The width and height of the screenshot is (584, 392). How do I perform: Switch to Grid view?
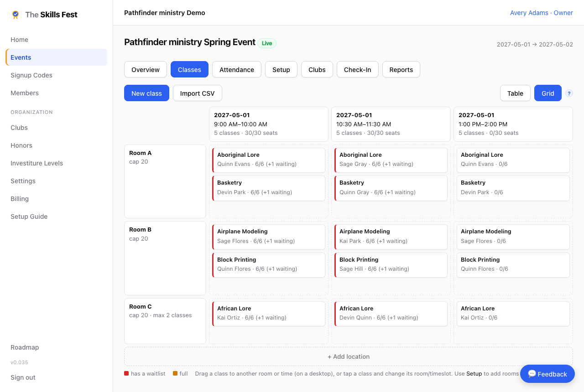pos(548,93)
